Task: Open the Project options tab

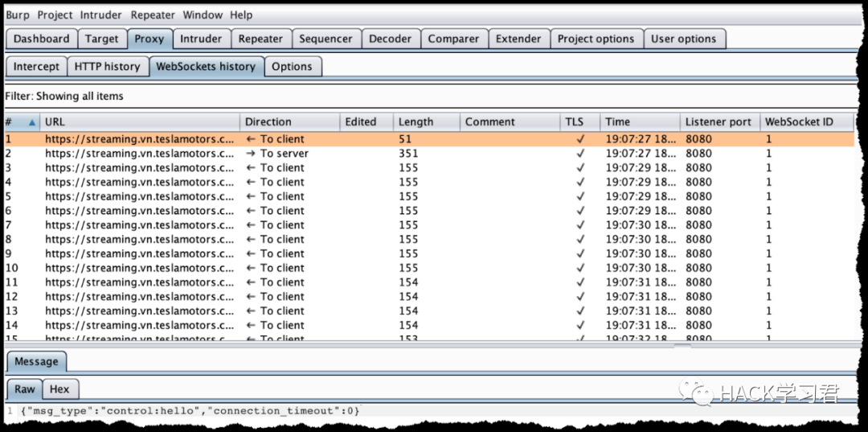Action: click(x=596, y=39)
